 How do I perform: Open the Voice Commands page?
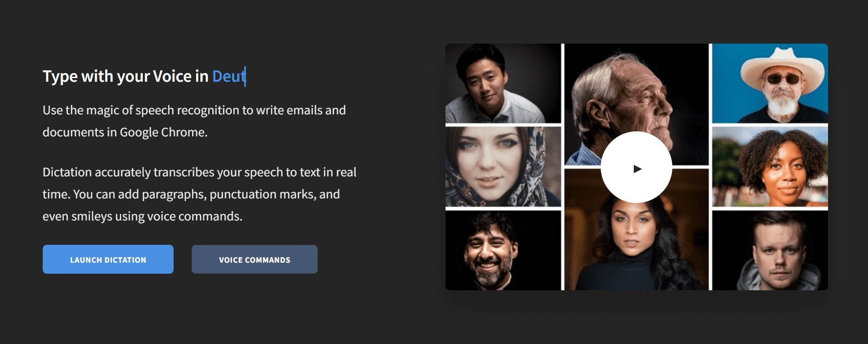254,259
